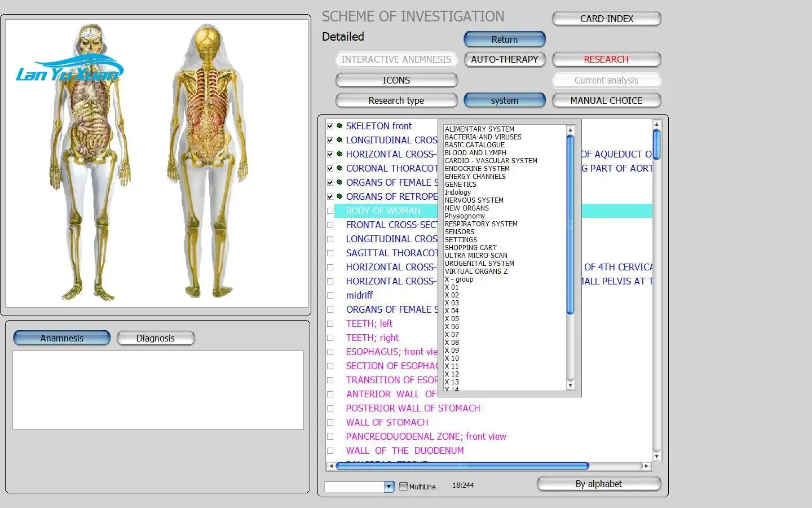Select NERVOUS SYSTEM from the system list
This screenshot has width=812, height=508.
(474, 200)
